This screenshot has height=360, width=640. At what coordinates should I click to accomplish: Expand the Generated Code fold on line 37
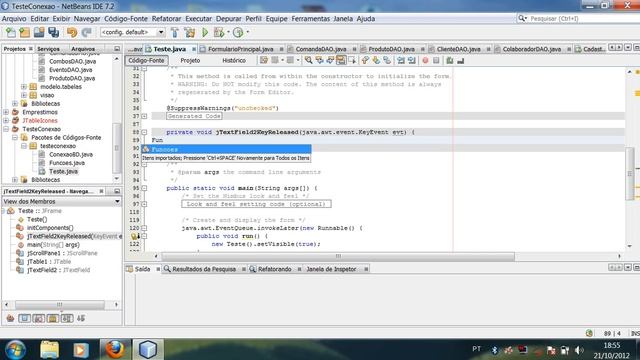point(144,116)
